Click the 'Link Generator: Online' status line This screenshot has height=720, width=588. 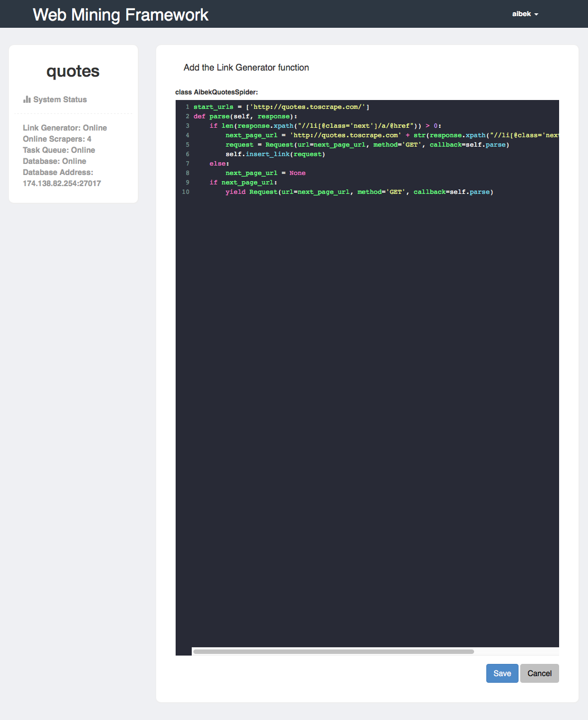pyautogui.click(x=65, y=128)
